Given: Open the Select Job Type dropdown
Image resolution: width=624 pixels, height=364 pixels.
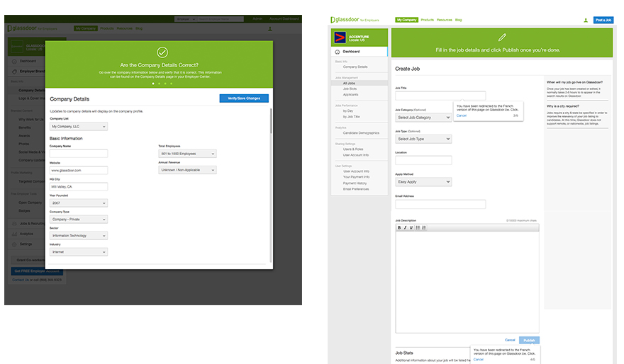Looking at the screenshot, I should pos(423,139).
